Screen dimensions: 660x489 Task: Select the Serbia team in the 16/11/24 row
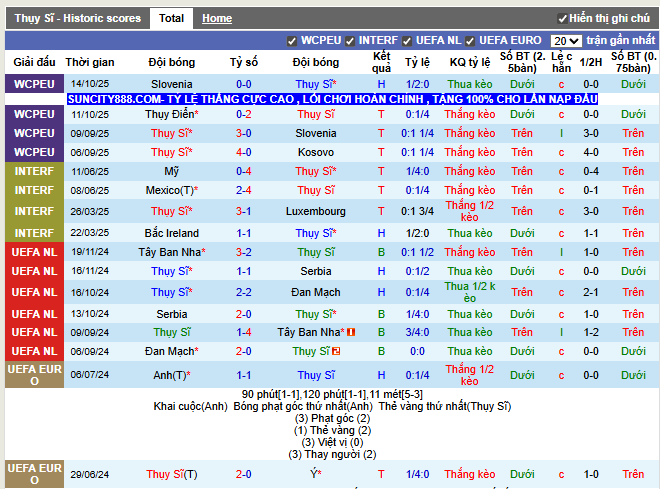pos(316,271)
